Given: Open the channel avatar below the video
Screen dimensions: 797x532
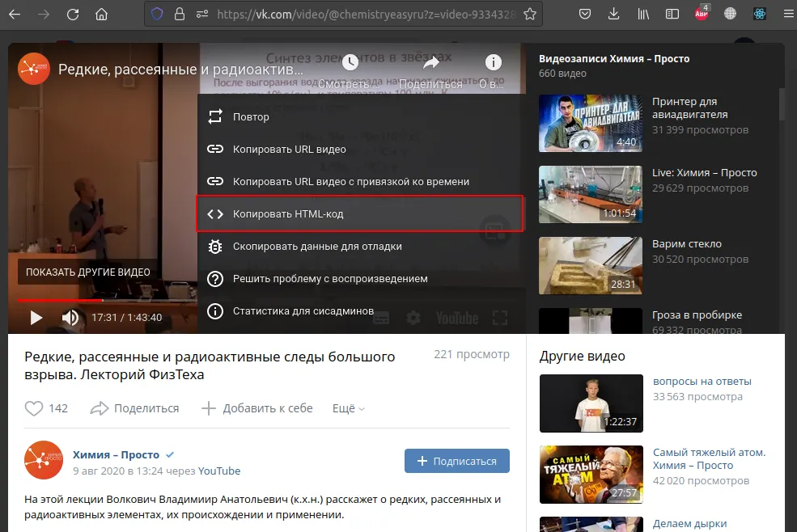Looking at the screenshot, I should [x=44, y=460].
